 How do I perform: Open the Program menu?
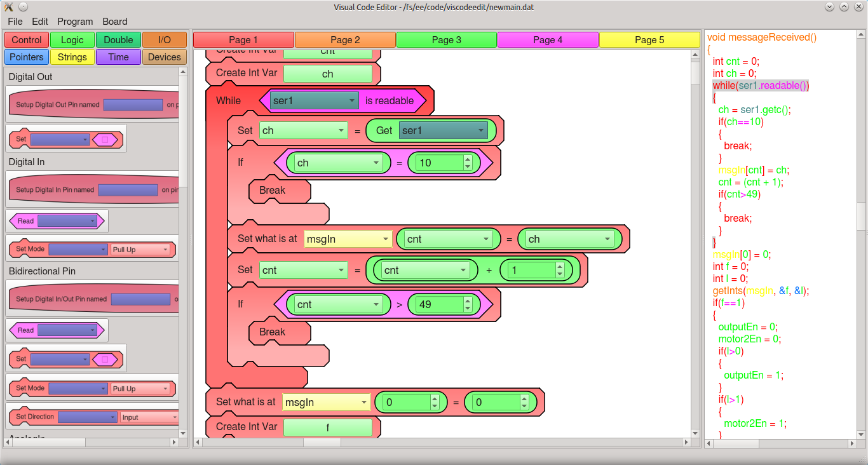tap(74, 21)
